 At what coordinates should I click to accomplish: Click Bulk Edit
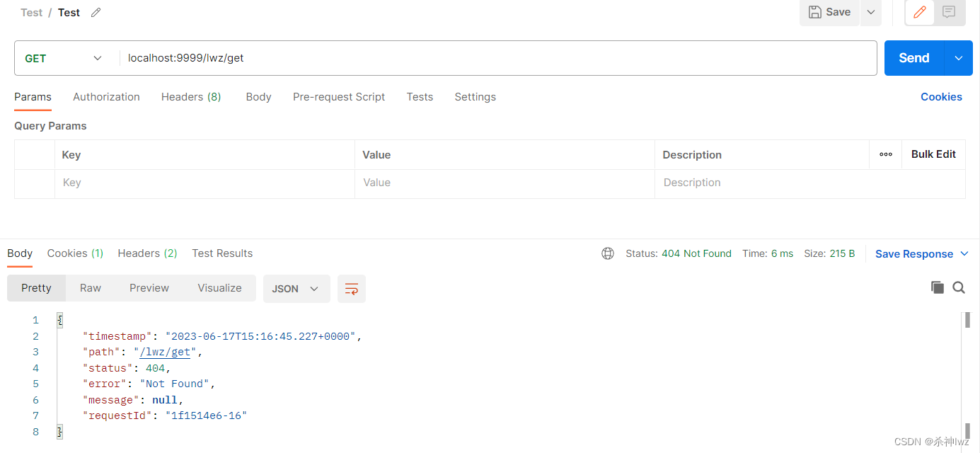[x=933, y=154]
